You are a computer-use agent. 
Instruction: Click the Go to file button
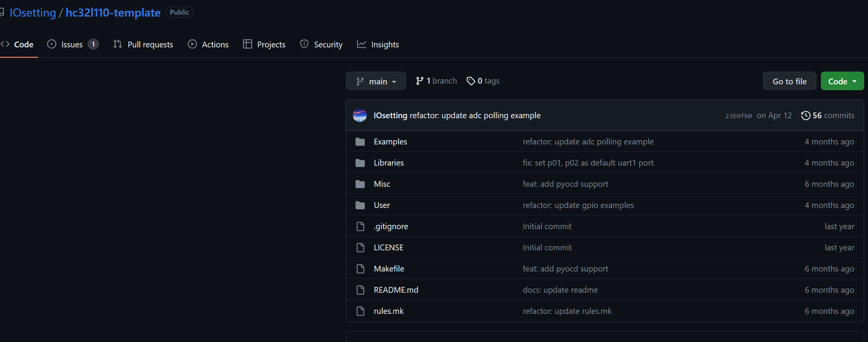[x=789, y=81]
